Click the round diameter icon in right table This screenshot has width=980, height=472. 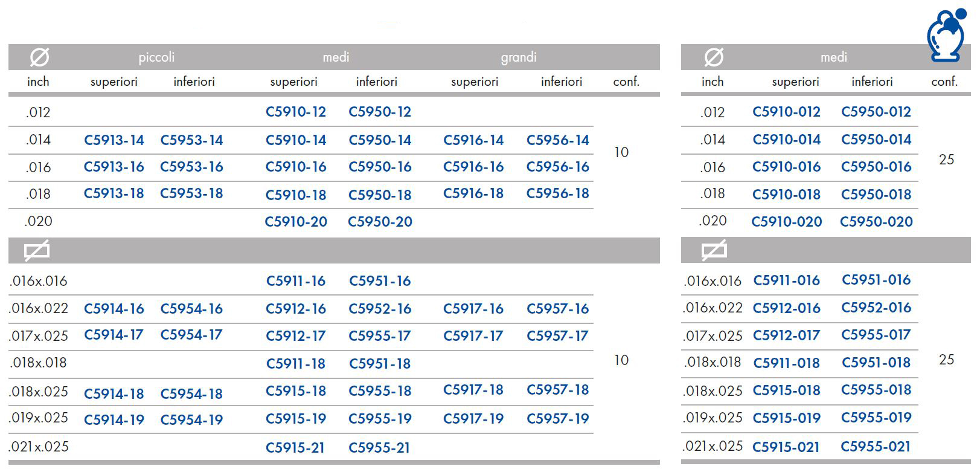click(714, 57)
